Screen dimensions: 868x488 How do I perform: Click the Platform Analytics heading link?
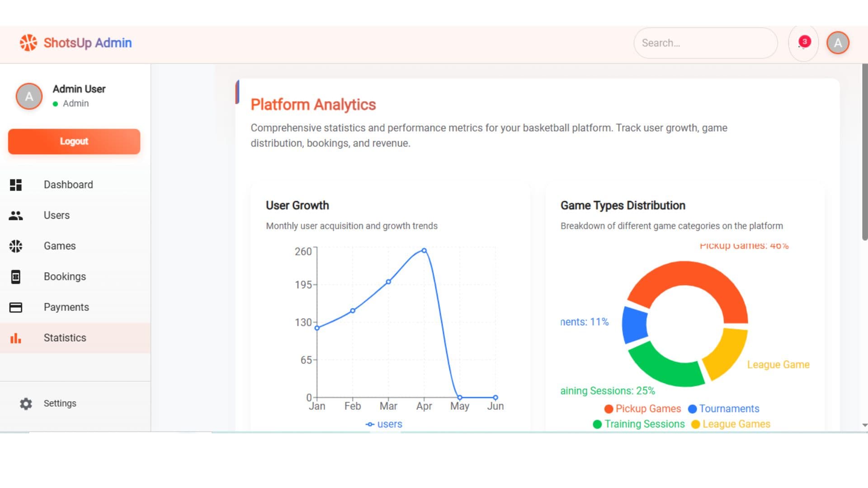pos(313,104)
